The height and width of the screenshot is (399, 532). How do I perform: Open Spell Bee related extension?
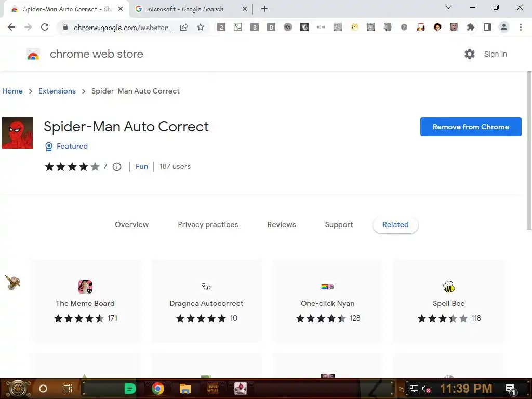pos(448,301)
